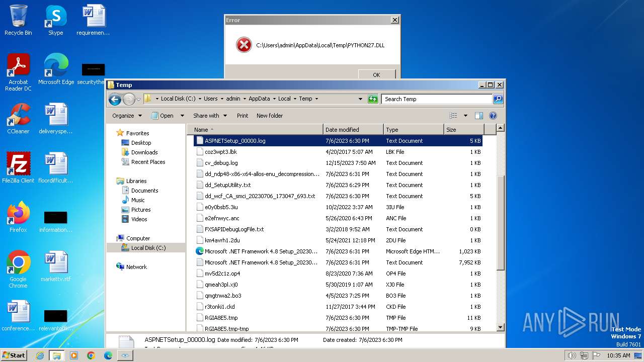644x362 pixels.
Task: Select the file RGIA8E5.tmp
Action: (338, 318)
